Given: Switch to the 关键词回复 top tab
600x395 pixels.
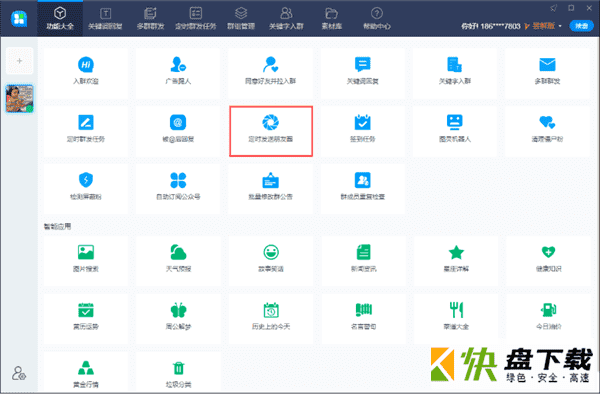Looking at the screenshot, I should pyautogui.click(x=105, y=18).
